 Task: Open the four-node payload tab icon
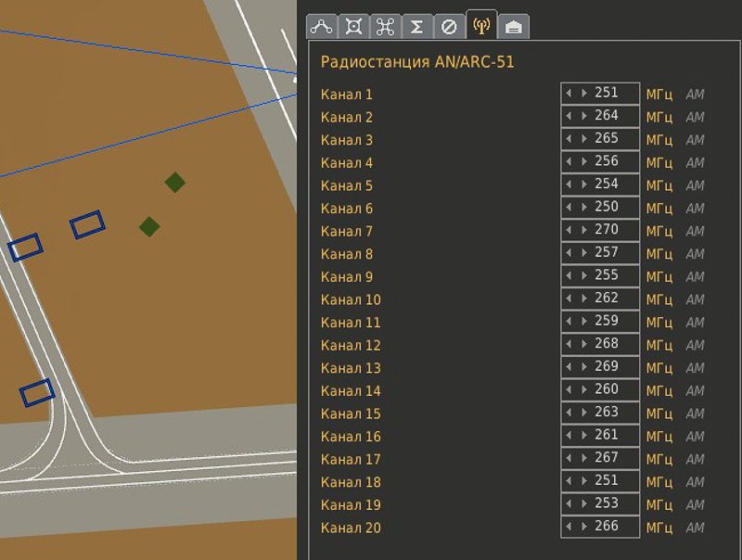pos(385,26)
